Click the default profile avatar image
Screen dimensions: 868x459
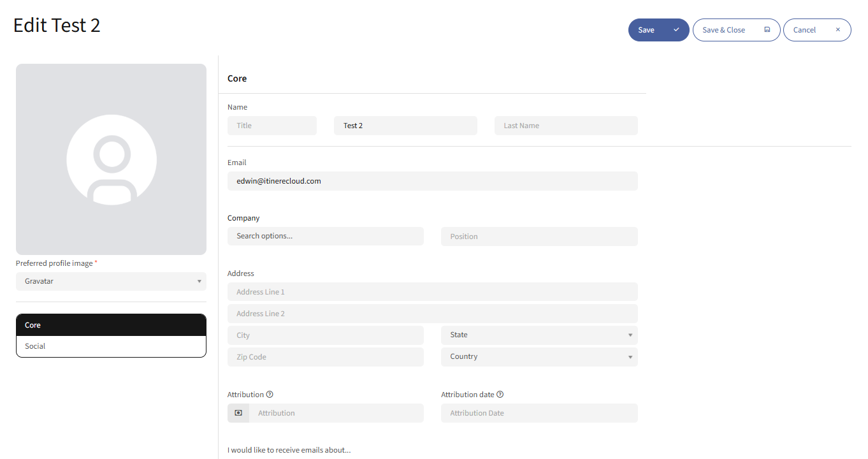(111, 159)
